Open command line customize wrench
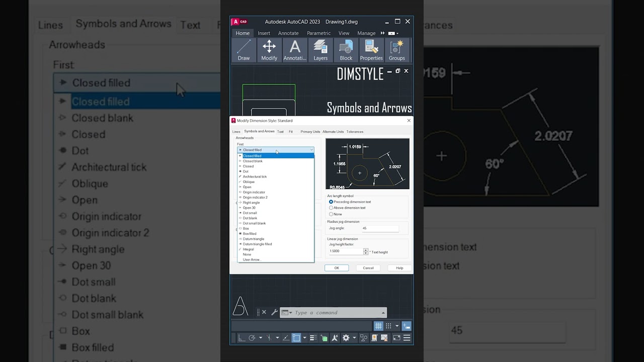Screen dimensions: 644x362 click(x=274, y=312)
